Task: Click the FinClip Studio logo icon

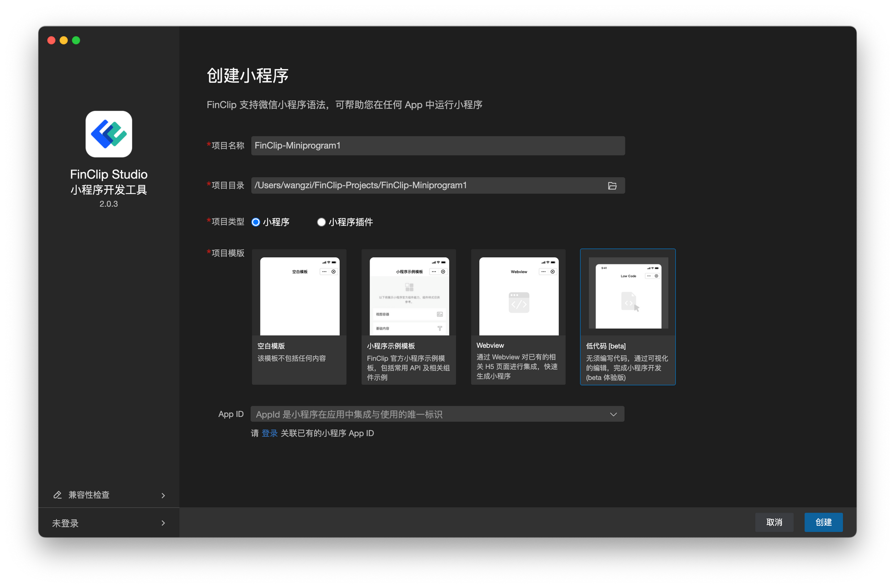Action: (109, 134)
